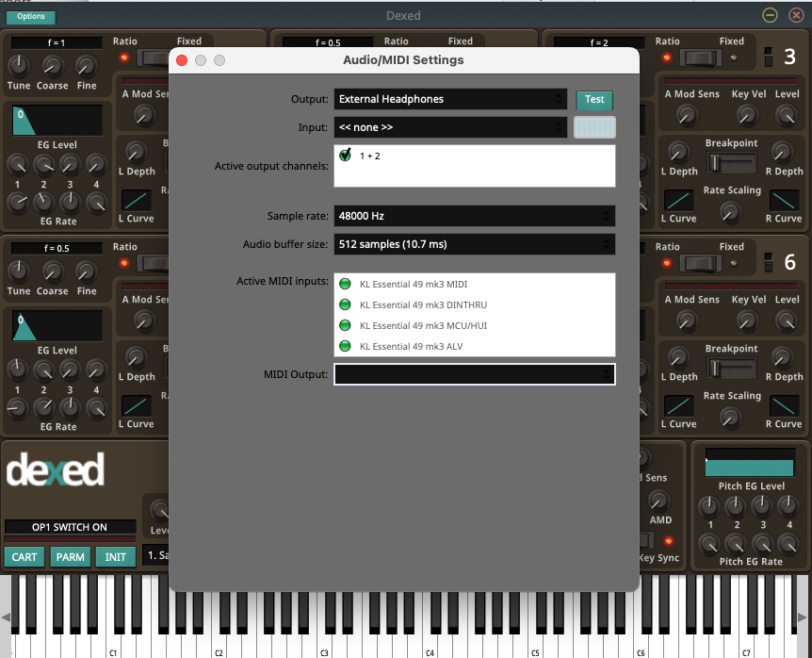This screenshot has width=812, height=658.
Task: Open the Sample rate dropdown
Action: [x=475, y=216]
